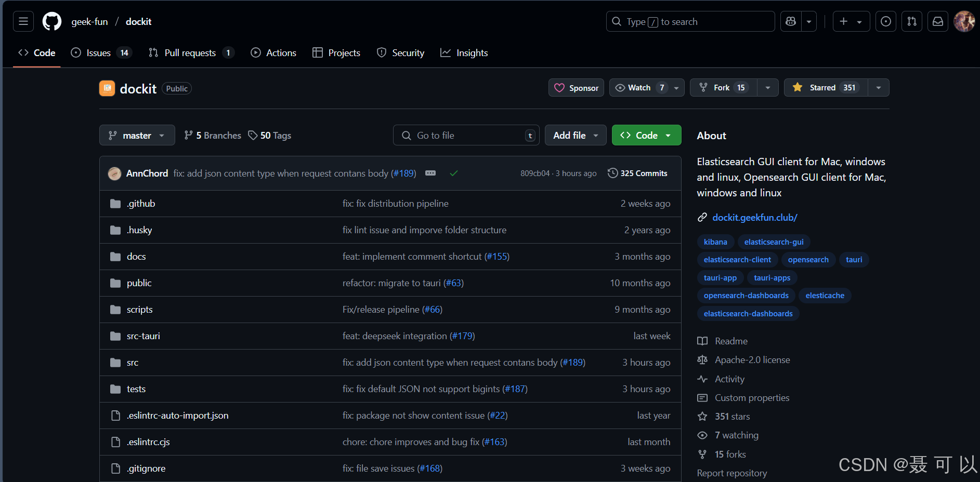Switch to the Actions tab
This screenshot has width=980, height=482.
[x=273, y=53]
